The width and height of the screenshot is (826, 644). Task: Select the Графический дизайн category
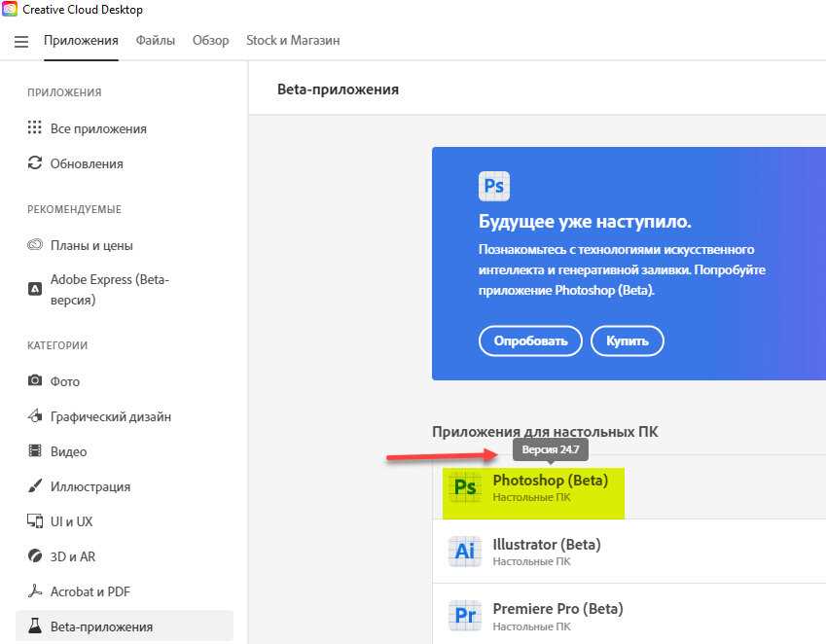[x=111, y=416]
